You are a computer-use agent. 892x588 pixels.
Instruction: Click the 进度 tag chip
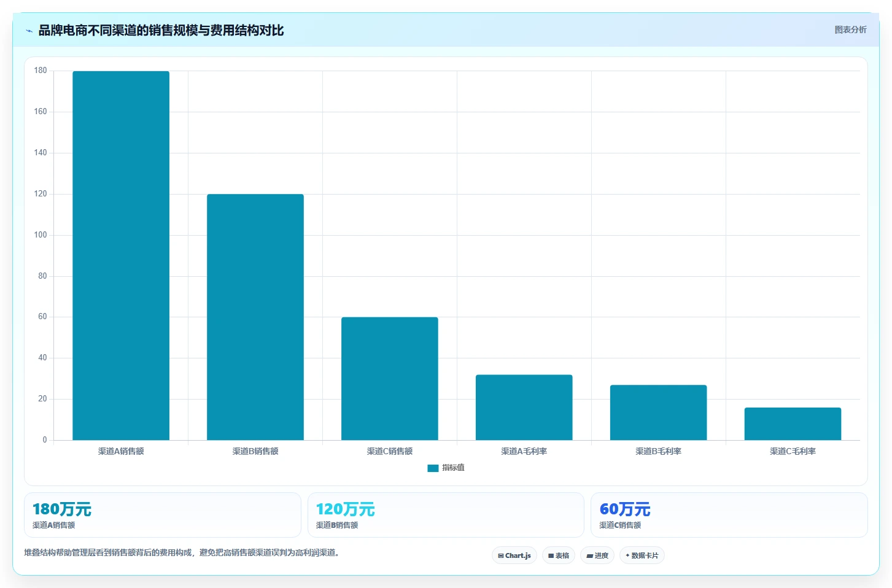pos(597,555)
